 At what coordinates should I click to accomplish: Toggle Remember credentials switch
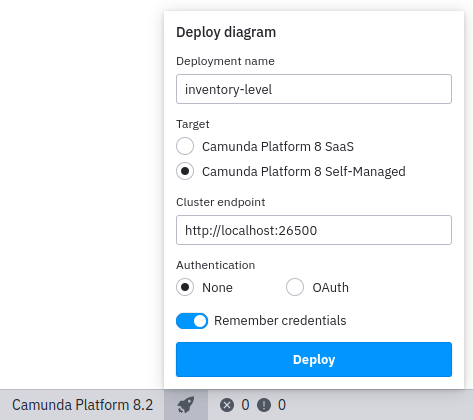(x=192, y=321)
